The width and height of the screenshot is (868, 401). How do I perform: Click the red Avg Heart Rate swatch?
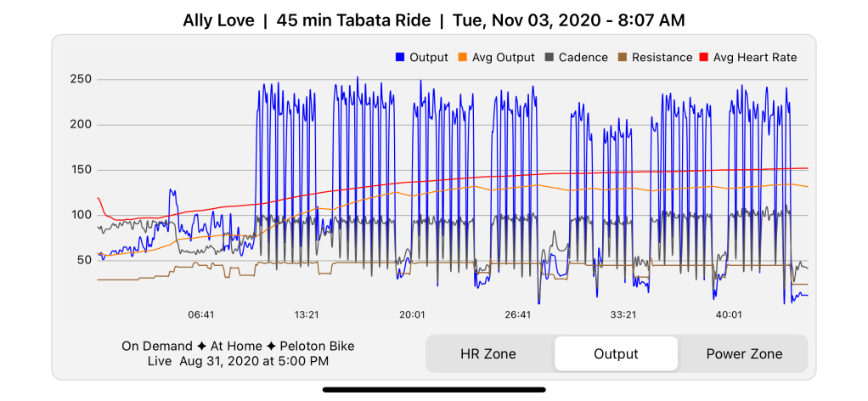704,58
